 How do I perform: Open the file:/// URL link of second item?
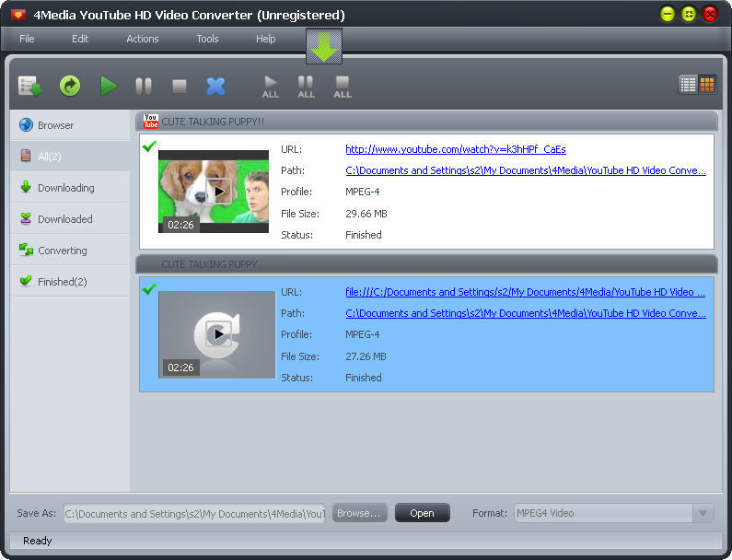click(525, 292)
